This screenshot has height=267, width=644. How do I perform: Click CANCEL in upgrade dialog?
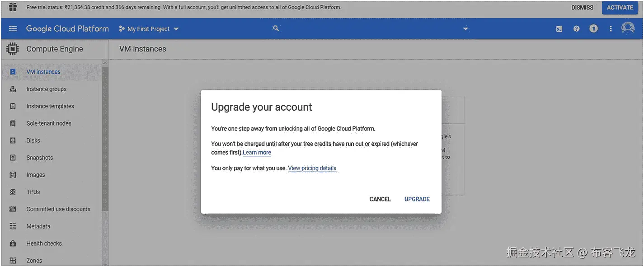click(380, 199)
